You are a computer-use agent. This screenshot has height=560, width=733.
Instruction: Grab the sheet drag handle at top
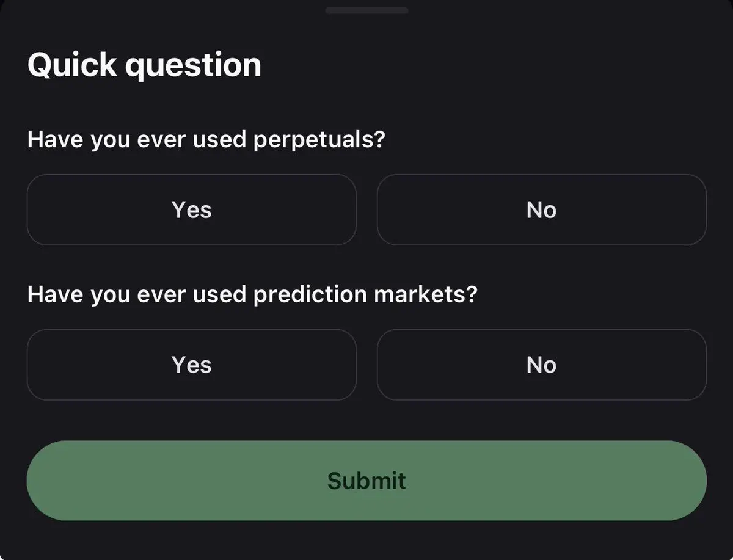(x=366, y=10)
